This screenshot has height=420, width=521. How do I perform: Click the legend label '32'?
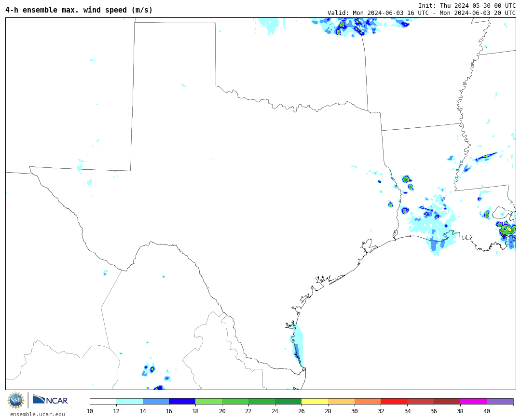[381, 411]
